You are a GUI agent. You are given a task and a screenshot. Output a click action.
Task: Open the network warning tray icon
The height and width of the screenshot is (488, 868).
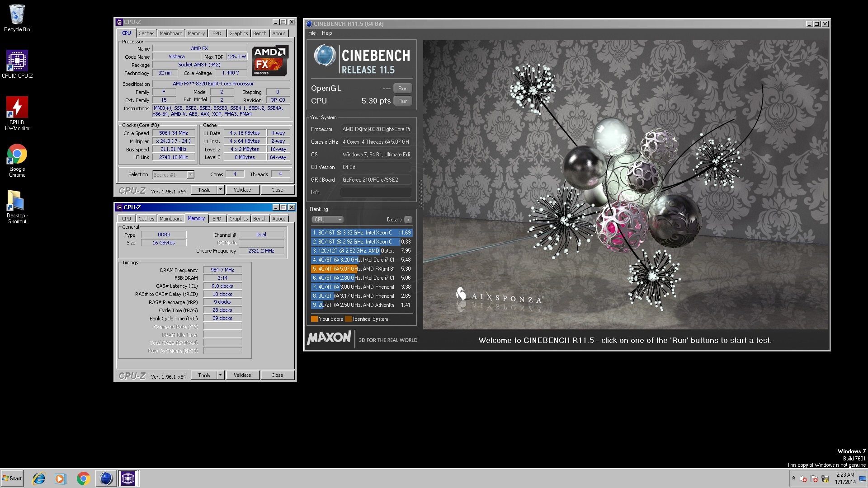click(x=825, y=479)
